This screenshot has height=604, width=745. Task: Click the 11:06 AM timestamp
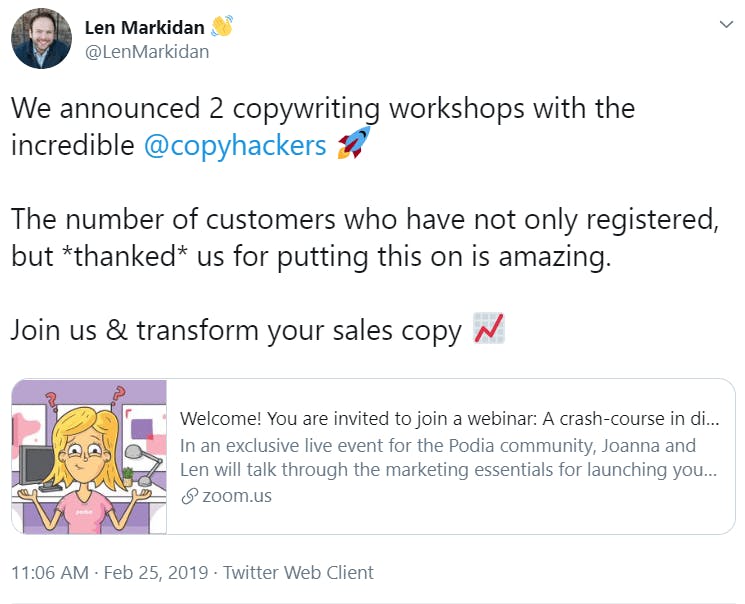[x=50, y=573]
